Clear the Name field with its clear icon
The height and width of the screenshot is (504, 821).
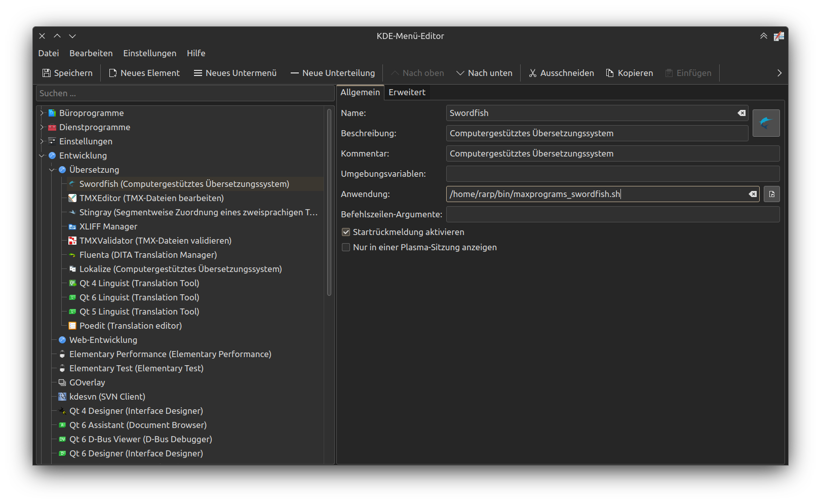[741, 113]
